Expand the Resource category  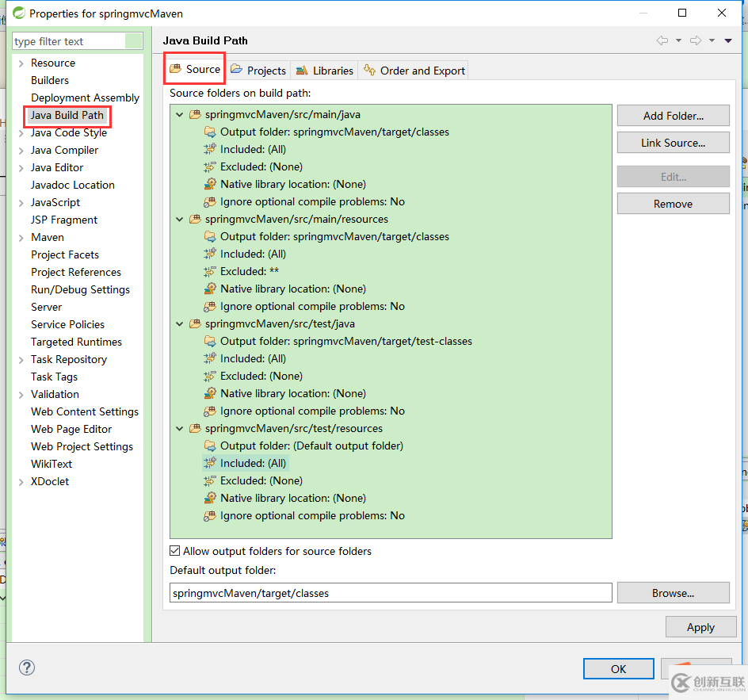[x=21, y=63]
